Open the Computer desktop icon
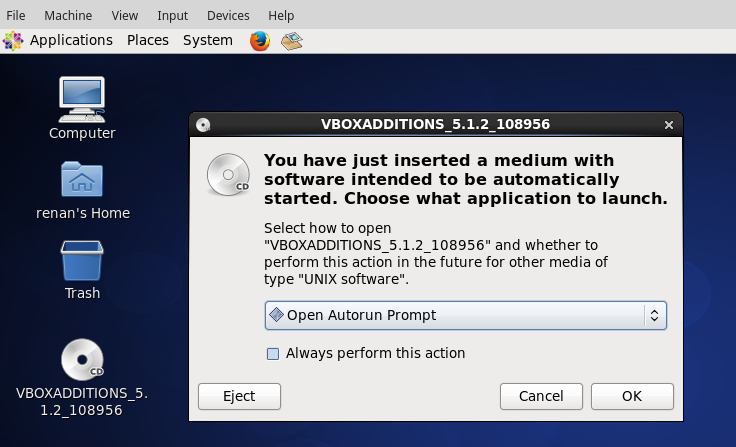The width and height of the screenshot is (736, 447). [82, 100]
